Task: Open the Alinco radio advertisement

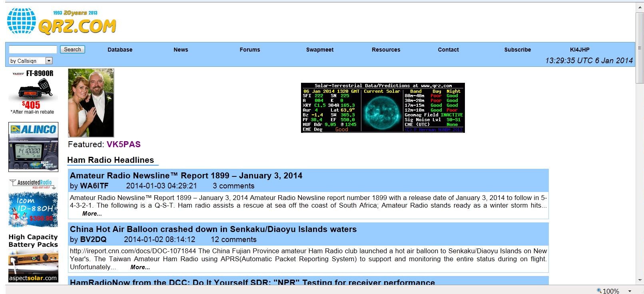Action: (x=33, y=147)
